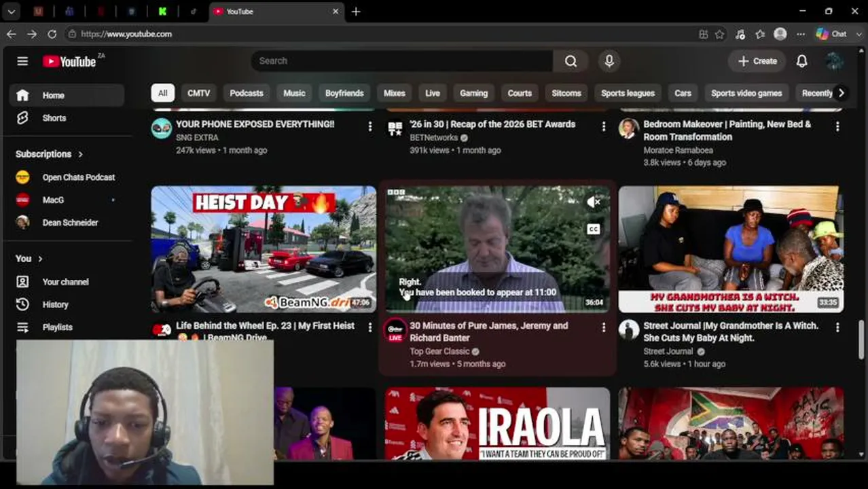Viewport: 868px width, 489px height.
Task: Start voice search with microphone icon
Action: click(609, 61)
